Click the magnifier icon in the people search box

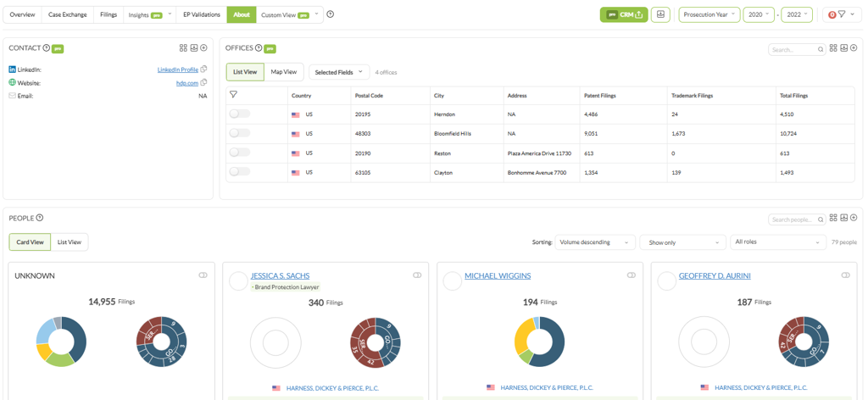click(821, 219)
